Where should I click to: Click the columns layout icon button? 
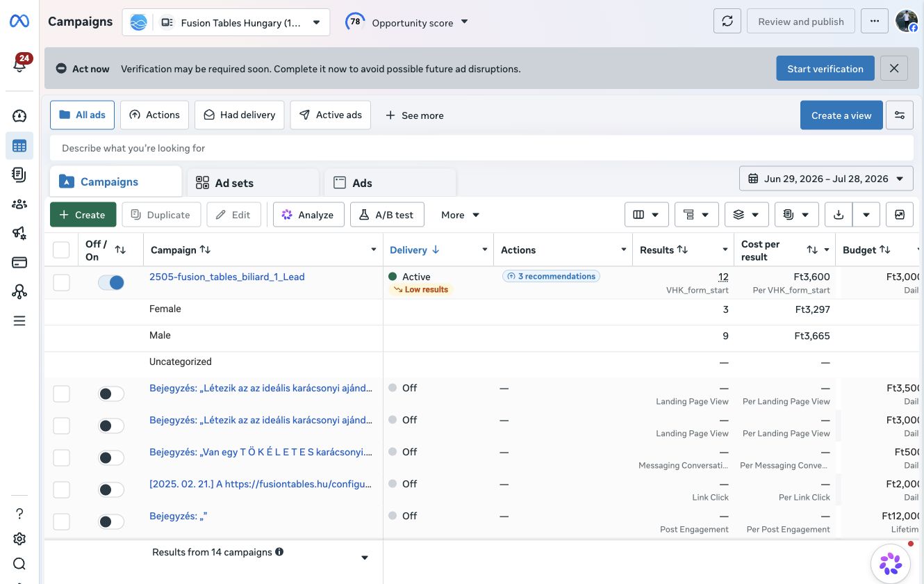click(x=646, y=215)
